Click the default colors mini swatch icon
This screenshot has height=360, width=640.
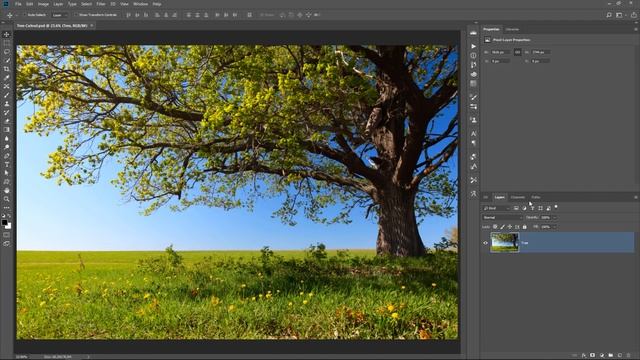coord(4,216)
